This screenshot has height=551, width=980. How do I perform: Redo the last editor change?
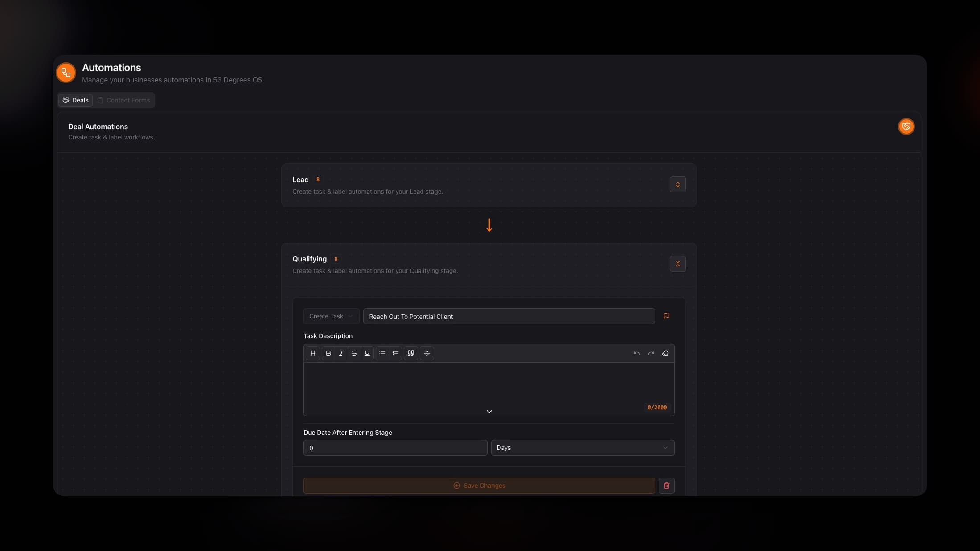[x=651, y=353]
